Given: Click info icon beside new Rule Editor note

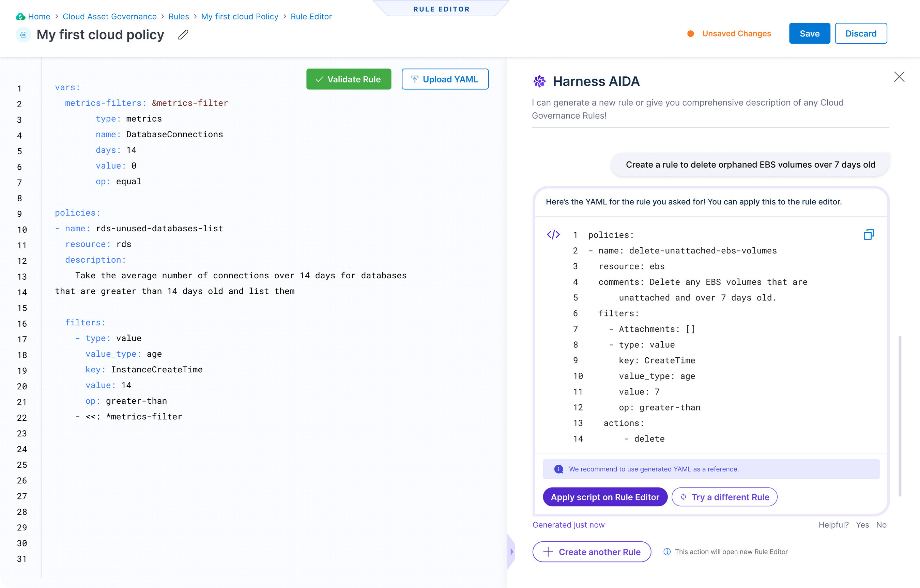Looking at the screenshot, I should (667, 552).
